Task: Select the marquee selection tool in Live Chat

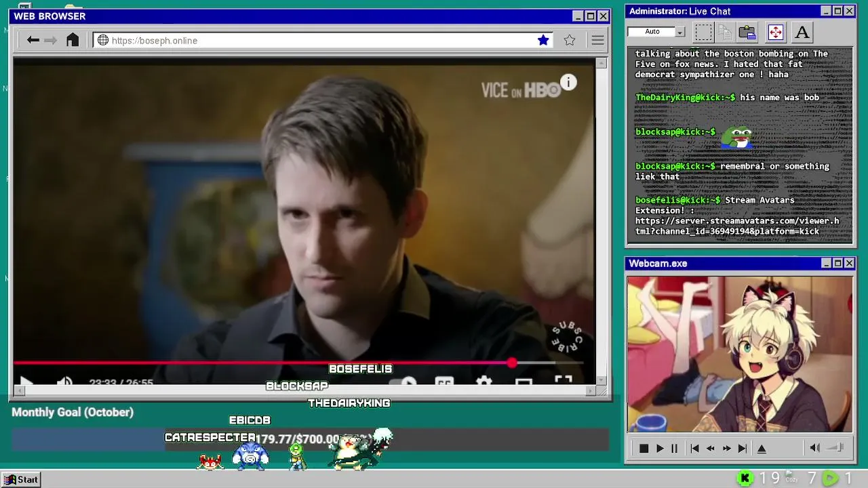Action: (x=703, y=32)
